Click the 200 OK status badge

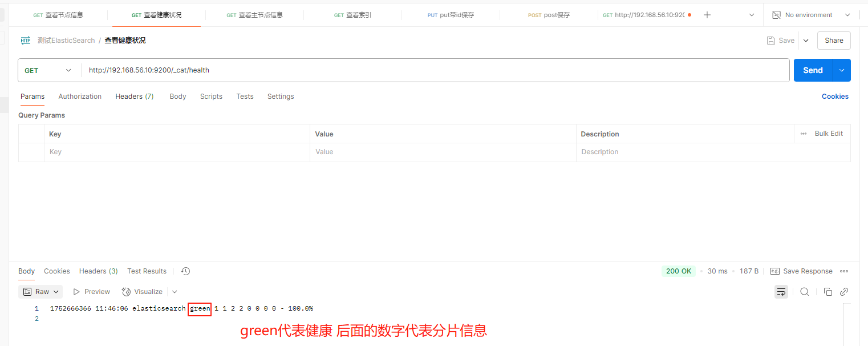pos(679,271)
